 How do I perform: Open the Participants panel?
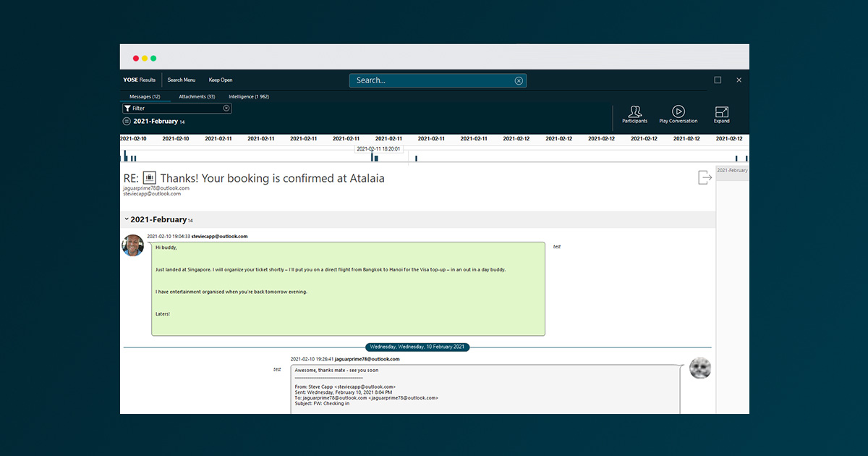point(634,114)
